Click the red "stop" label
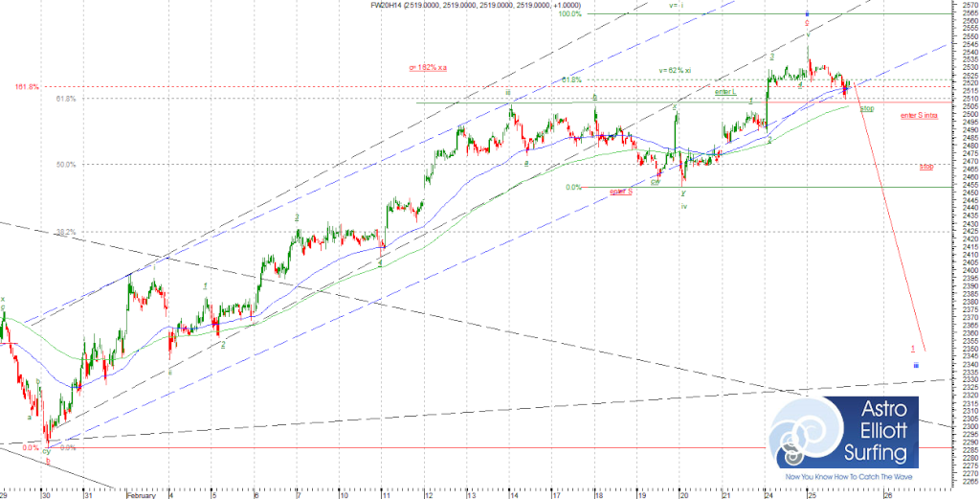Screen dimensions: 980x499 pos(926,167)
